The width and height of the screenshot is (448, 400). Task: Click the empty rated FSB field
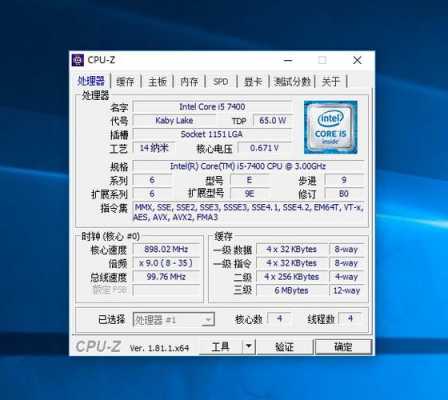coord(166,290)
